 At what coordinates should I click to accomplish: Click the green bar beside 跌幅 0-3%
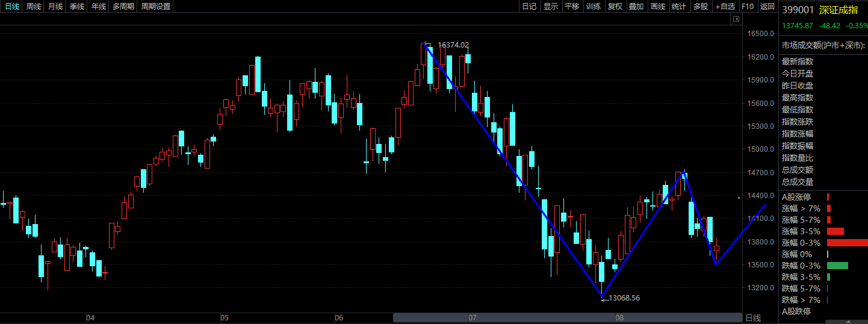pyautogui.click(x=837, y=266)
